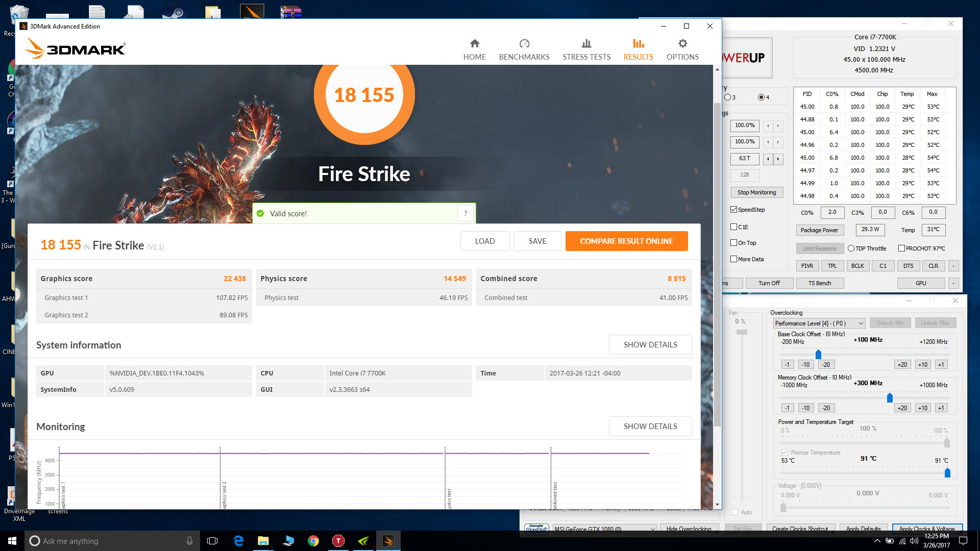Click -20 under Memory Clock Offset
980x551 pixels.
826,408
